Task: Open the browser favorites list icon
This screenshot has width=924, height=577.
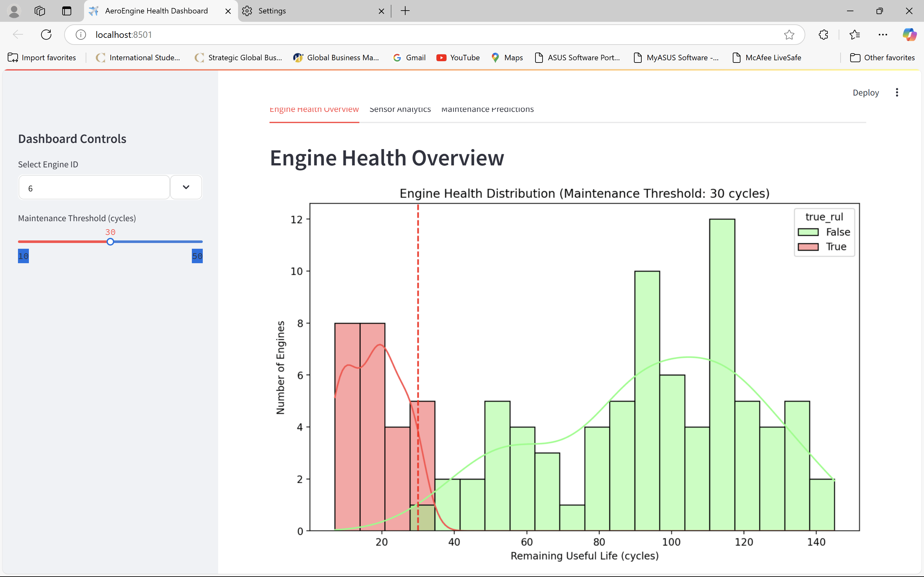Action: (x=854, y=35)
